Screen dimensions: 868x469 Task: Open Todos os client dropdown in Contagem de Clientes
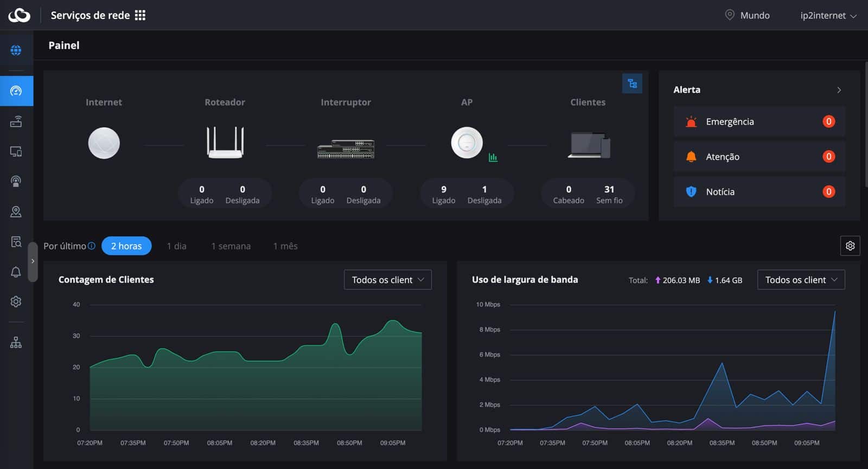pos(388,280)
